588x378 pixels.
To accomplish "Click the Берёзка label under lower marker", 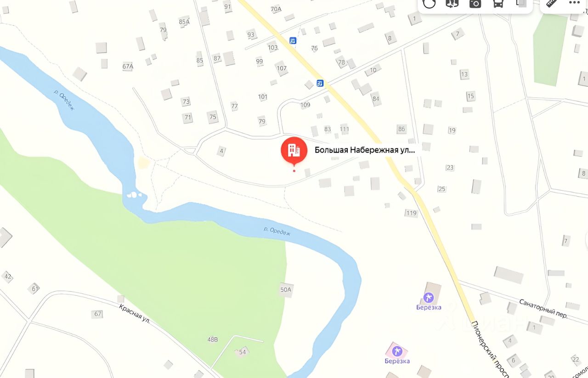I will point(397,361).
